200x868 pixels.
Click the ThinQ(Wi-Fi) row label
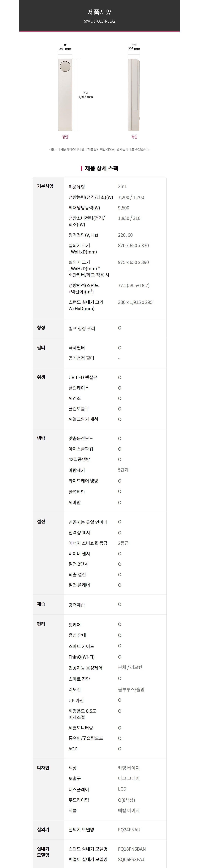(x=81, y=657)
